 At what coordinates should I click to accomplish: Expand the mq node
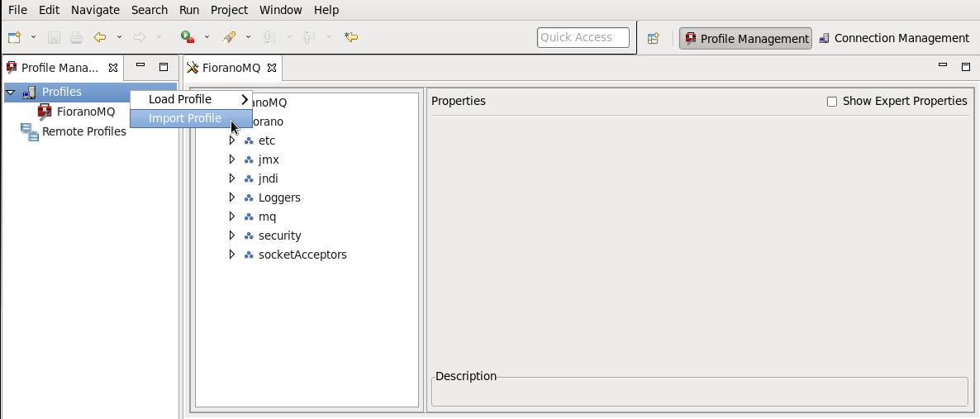coord(232,217)
